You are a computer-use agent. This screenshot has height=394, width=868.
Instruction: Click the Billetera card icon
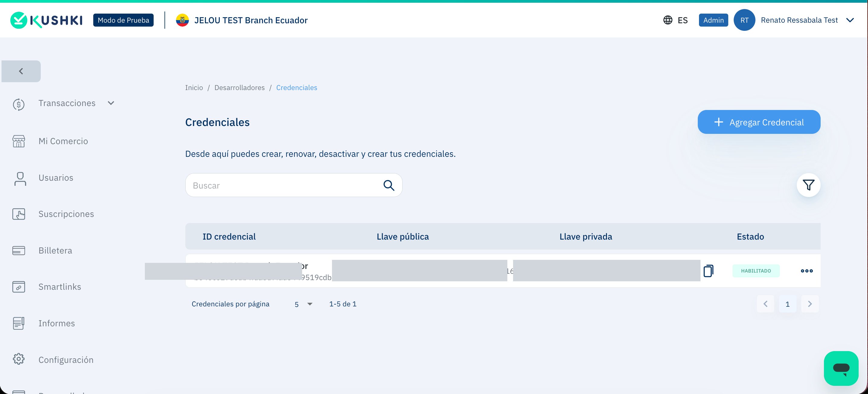click(18, 251)
